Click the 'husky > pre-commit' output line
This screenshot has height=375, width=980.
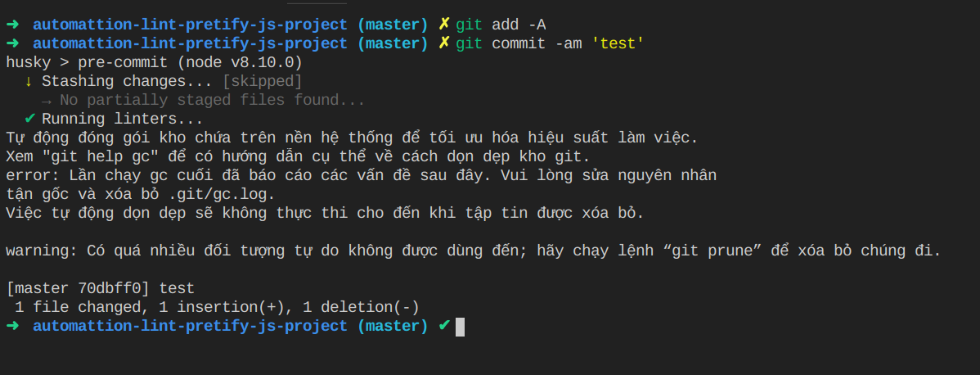click(154, 62)
